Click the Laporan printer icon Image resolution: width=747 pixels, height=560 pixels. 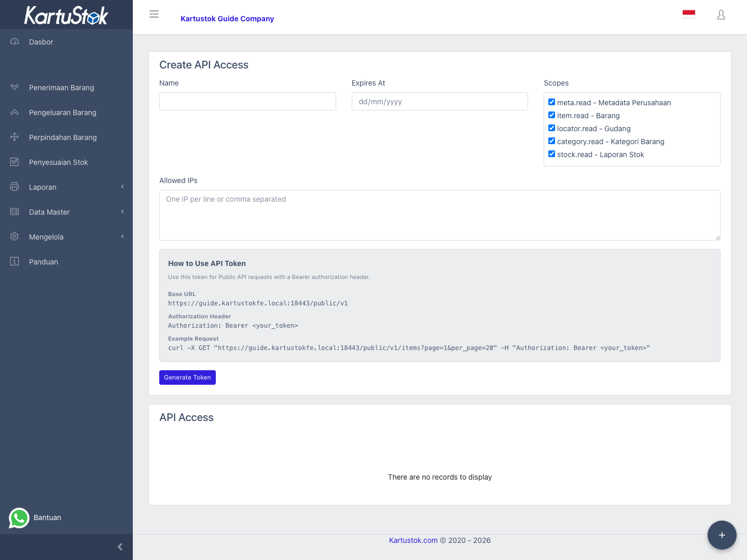pos(15,187)
